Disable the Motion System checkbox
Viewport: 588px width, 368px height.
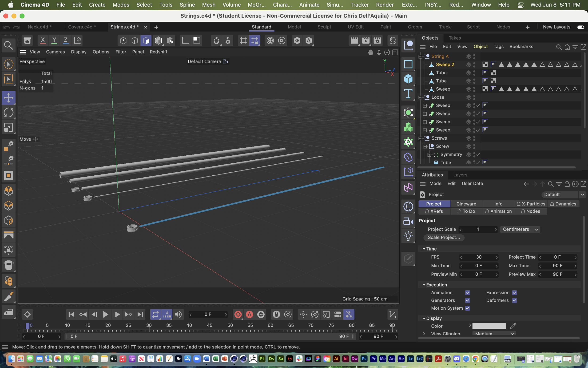[x=468, y=308]
